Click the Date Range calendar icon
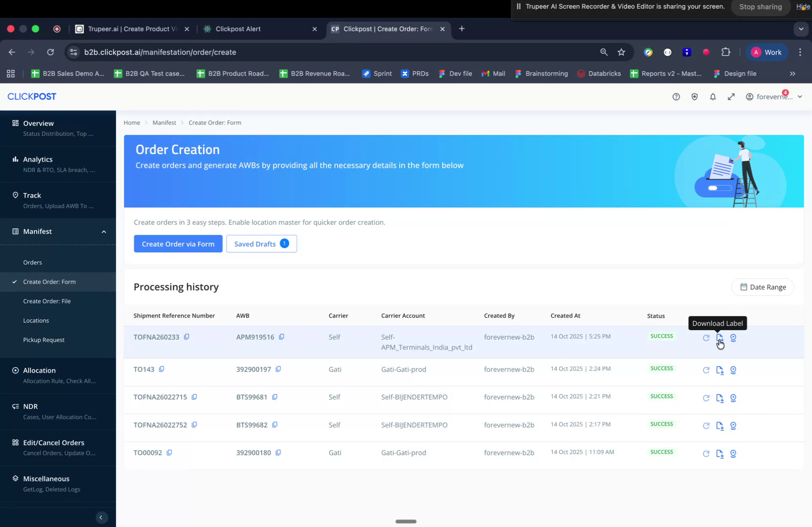The width and height of the screenshot is (812, 527). coord(744,287)
